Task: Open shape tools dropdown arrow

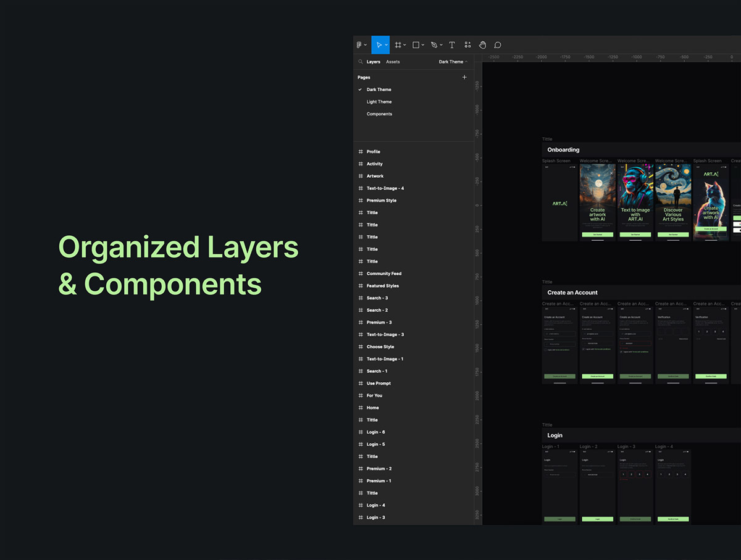Action: click(423, 45)
